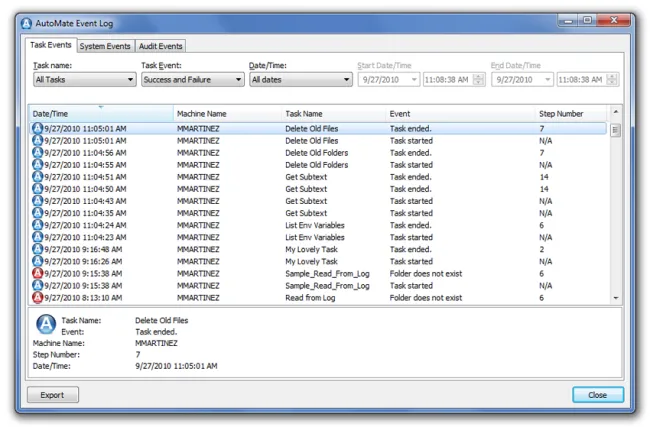Click the icon for the 11:04:24 AM event

click(37, 225)
